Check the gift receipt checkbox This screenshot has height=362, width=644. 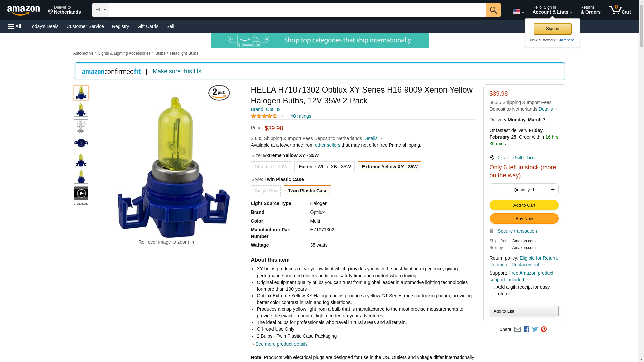[x=493, y=287]
